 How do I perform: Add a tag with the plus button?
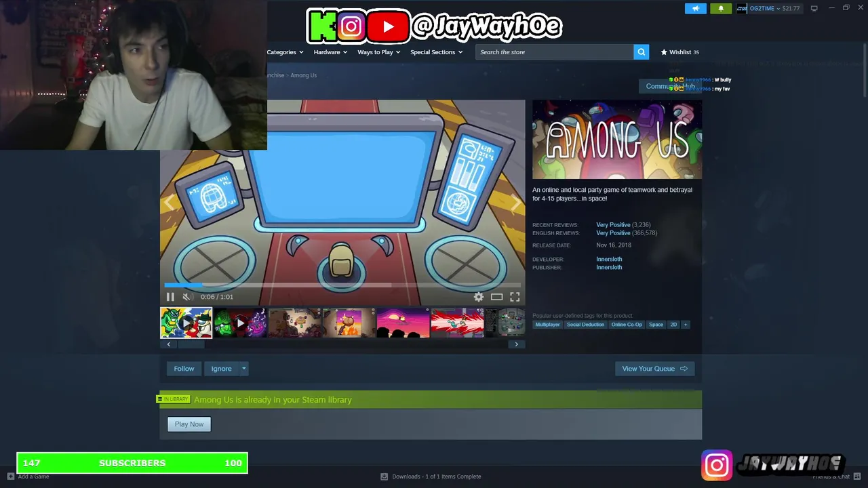686,325
